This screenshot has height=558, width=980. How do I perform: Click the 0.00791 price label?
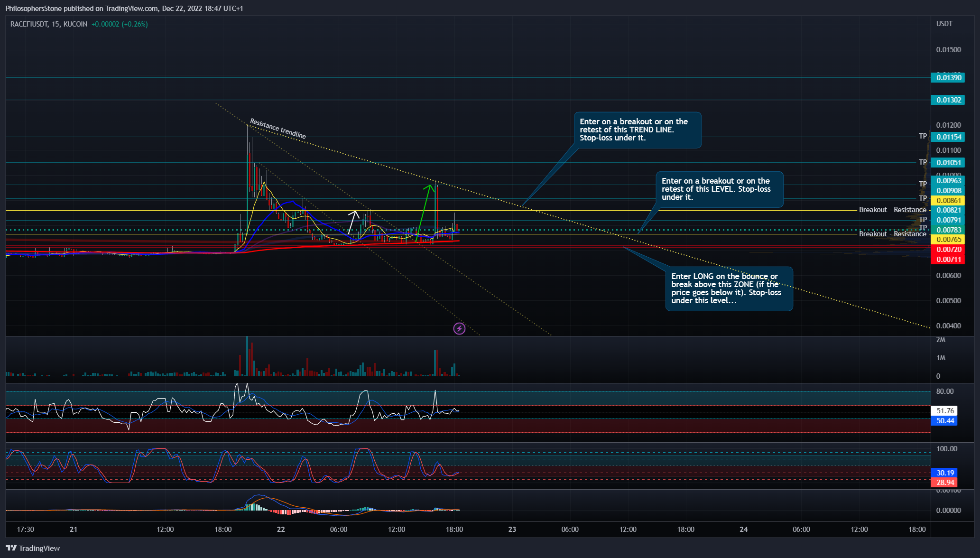pyautogui.click(x=948, y=220)
